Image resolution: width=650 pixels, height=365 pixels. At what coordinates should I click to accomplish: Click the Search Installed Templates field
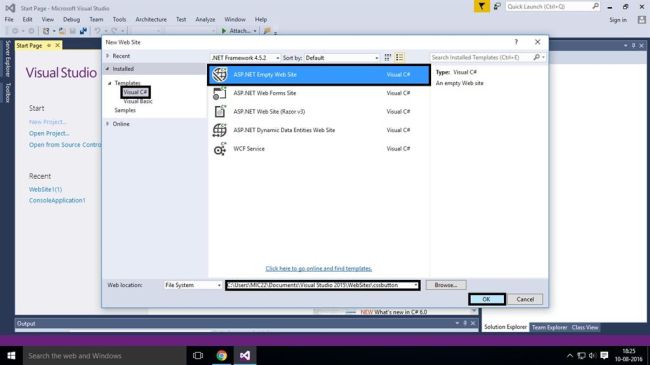482,57
